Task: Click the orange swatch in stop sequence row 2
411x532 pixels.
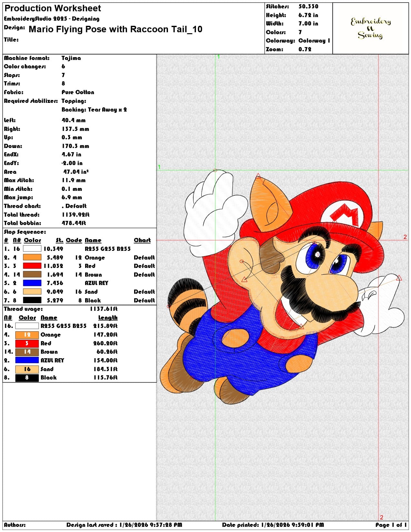Action: [x=32, y=257]
